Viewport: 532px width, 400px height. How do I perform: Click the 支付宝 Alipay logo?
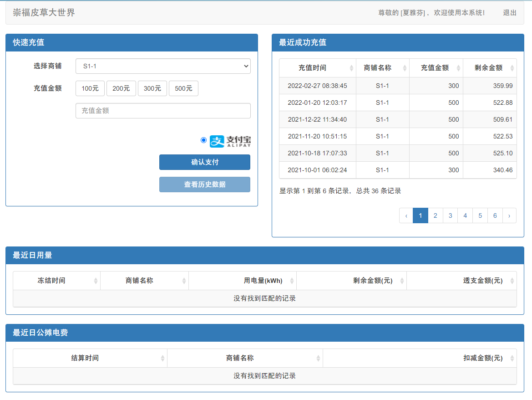pos(230,140)
